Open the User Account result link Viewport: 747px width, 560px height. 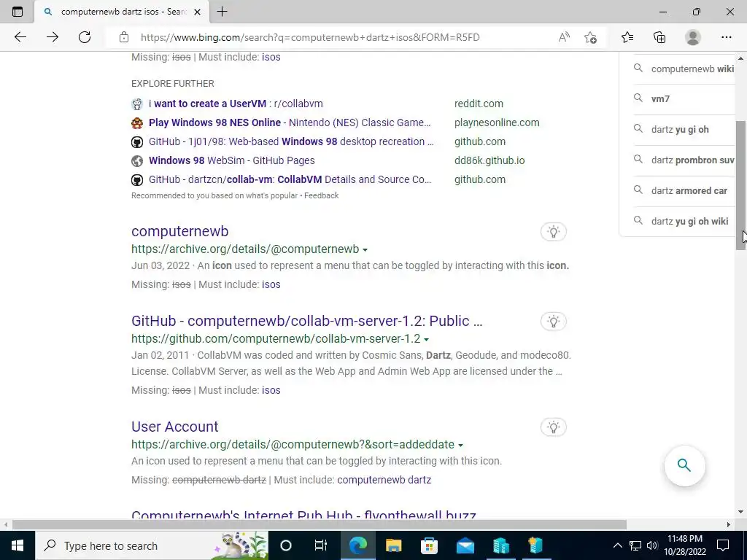[175, 427]
